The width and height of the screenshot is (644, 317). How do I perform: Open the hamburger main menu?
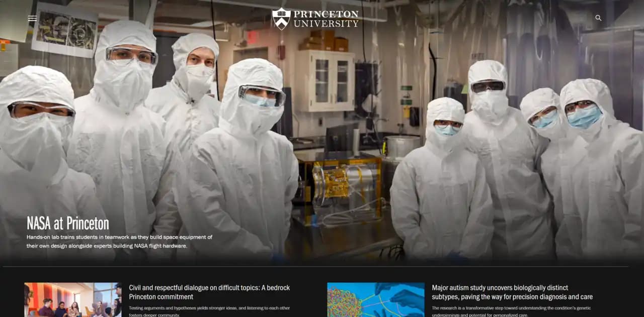[x=32, y=18]
